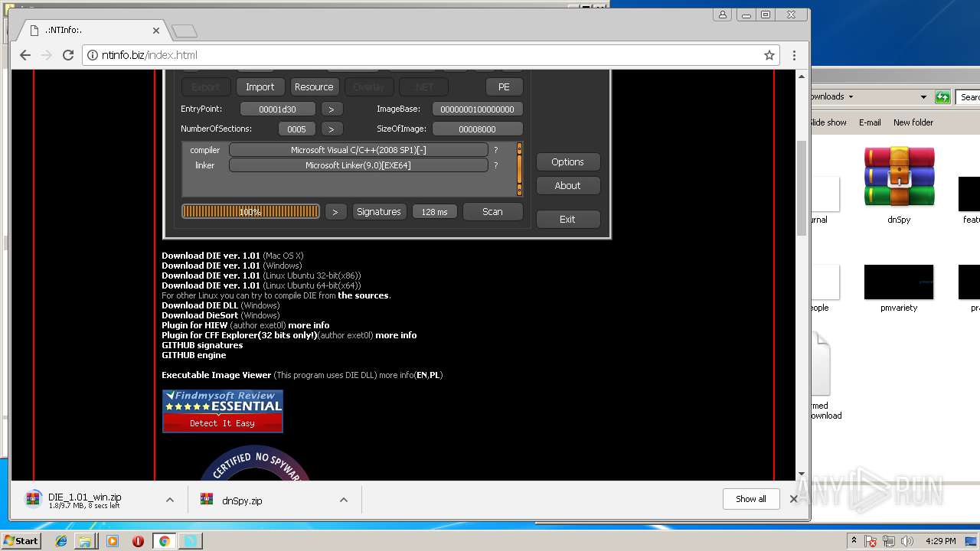Click Exit button in DIE screenshot
Image resolution: width=980 pixels, height=551 pixels.
567,220
